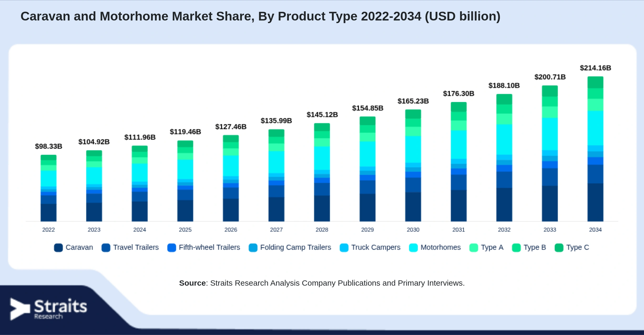
Task: Click the $127.46B value label
Action: (x=231, y=127)
